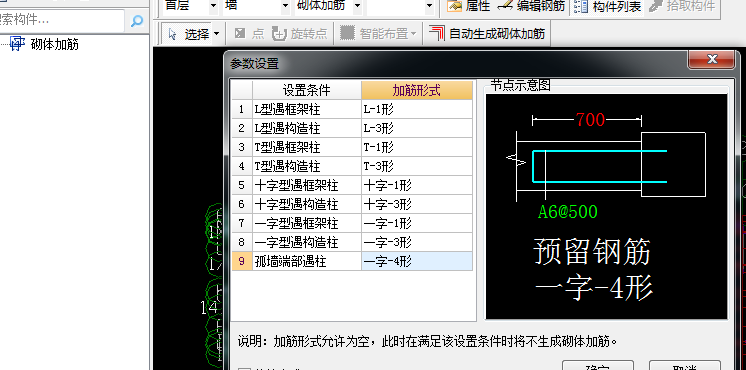Select the 旋转点 rotate point tool
The image size is (746, 370).
pyautogui.click(x=300, y=34)
